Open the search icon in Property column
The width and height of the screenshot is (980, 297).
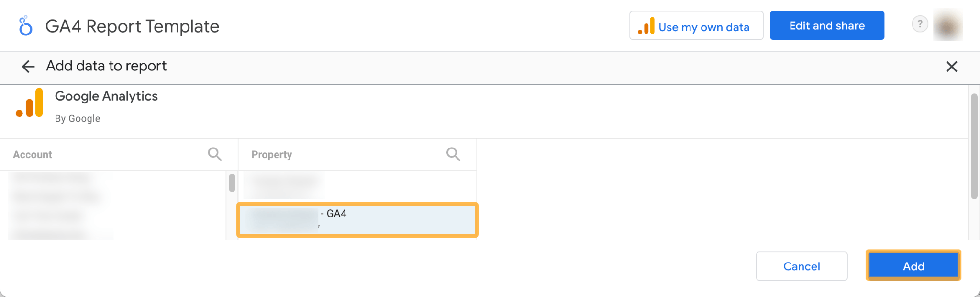tap(453, 154)
